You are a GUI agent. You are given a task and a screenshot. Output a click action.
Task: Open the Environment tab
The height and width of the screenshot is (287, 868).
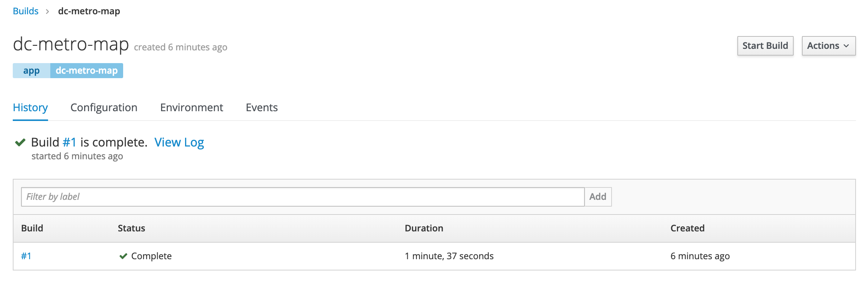(191, 108)
